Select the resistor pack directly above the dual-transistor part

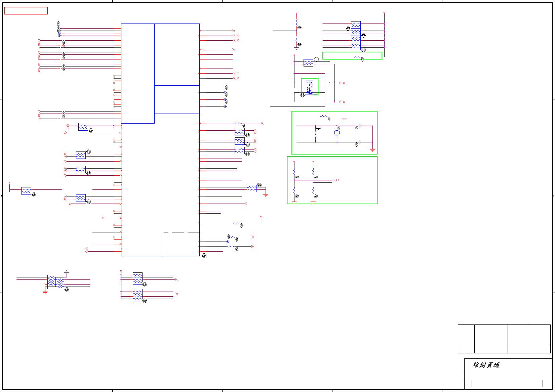308,63
